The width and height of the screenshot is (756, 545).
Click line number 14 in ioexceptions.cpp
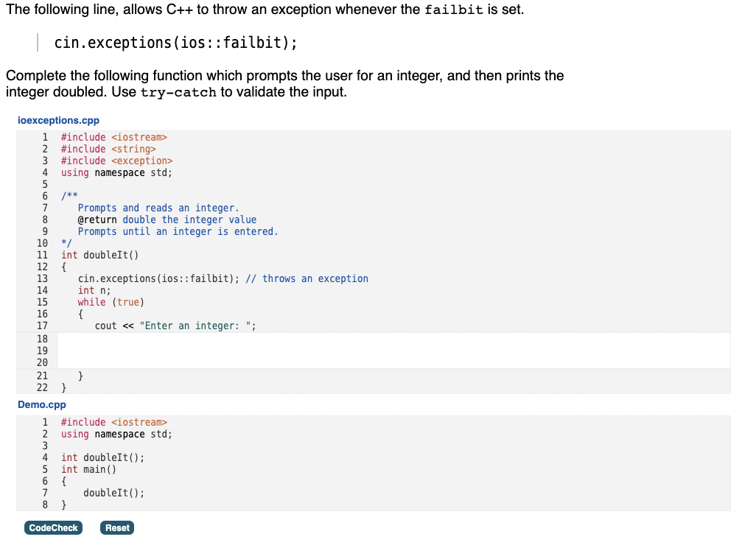42,290
